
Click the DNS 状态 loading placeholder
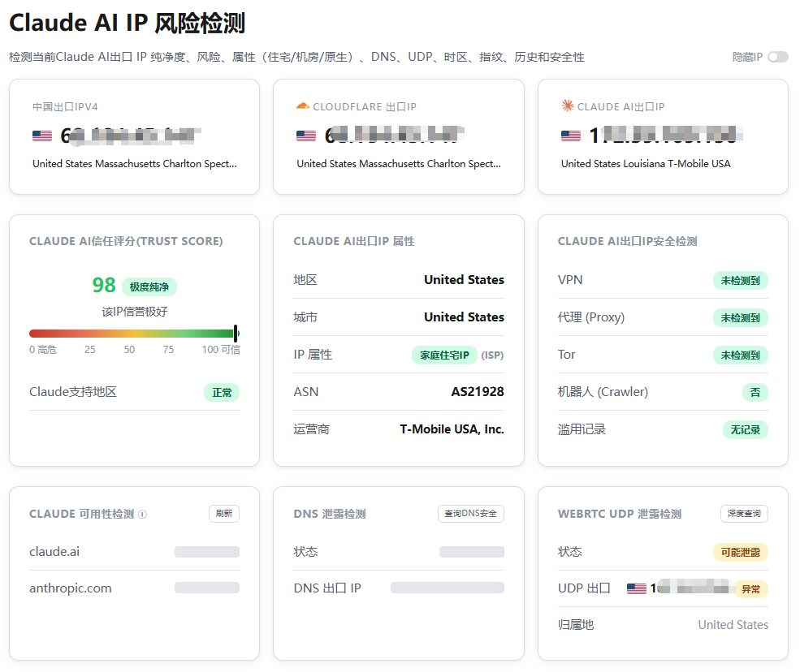pyautogui.click(x=472, y=552)
